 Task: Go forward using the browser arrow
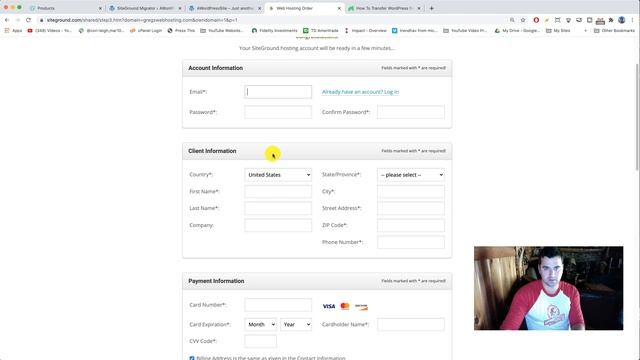tap(18, 20)
